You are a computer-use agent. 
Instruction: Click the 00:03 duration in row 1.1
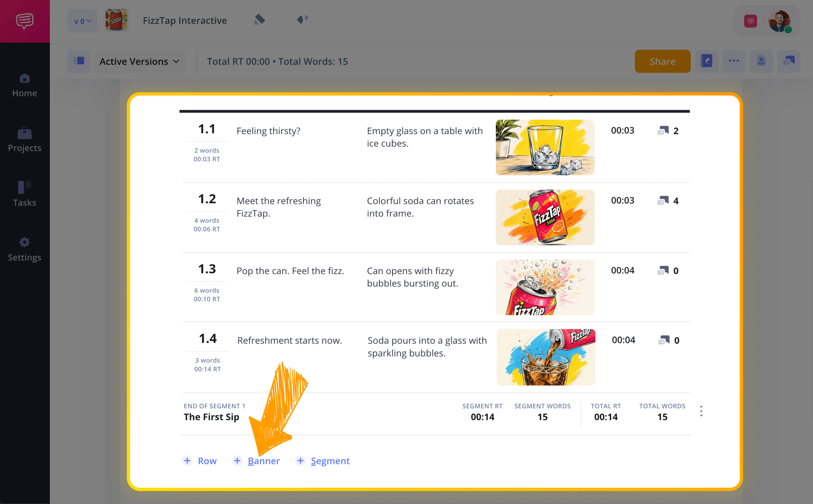pyautogui.click(x=622, y=130)
